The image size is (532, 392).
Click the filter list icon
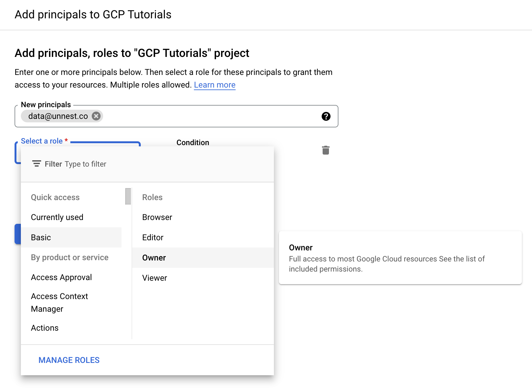pos(37,164)
